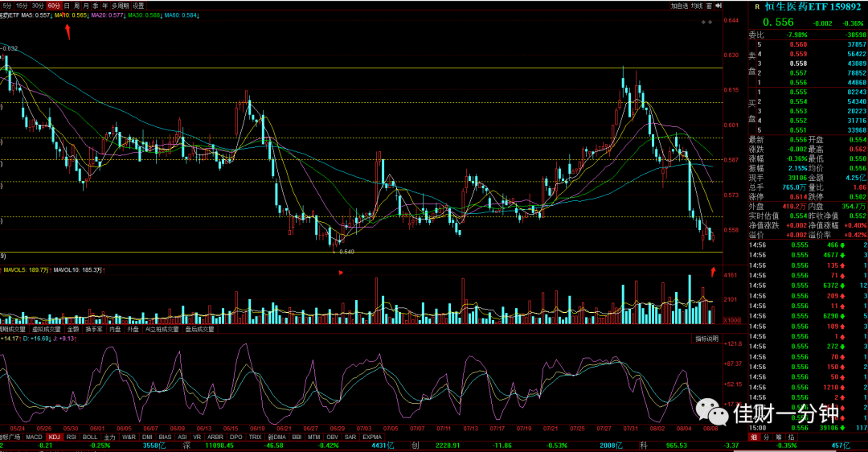The image size is (868, 452).
Task: Select the 60分 period tab
Action: click(x=54, y=6)
